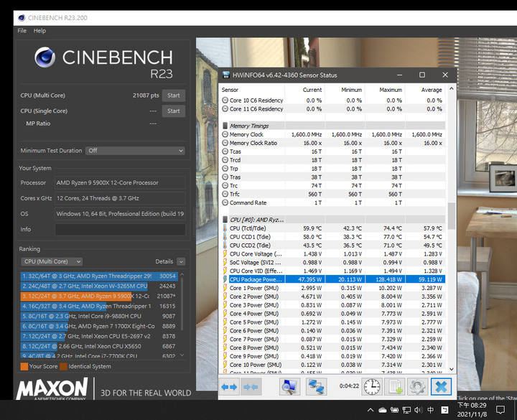Open HWiNFO sensor settings gear icon
The width and height of the screenshot is (517, 420).
point(417,387)
